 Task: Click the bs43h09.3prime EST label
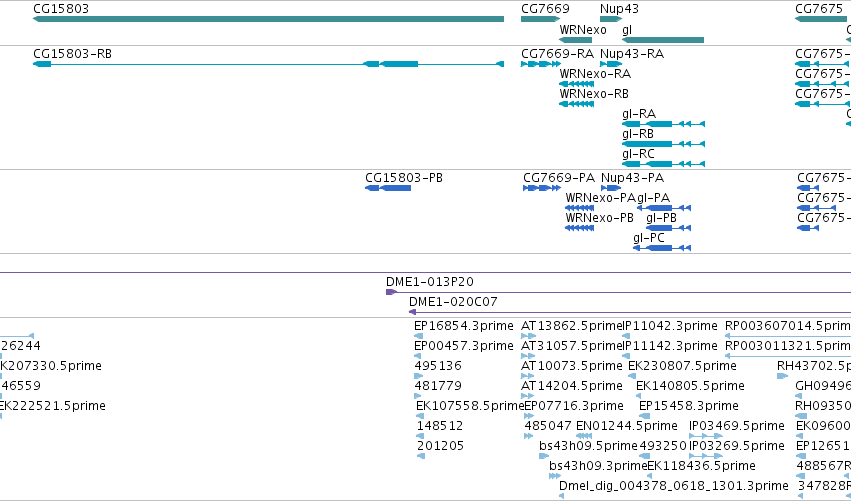[598, 466]
